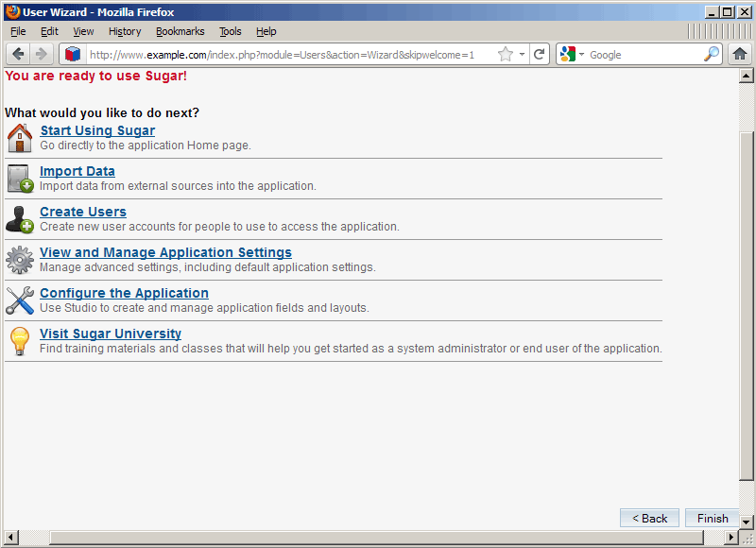The image size is (756, 548).
Task: Open the Start Using Sugar link
Action: [96, 130]
